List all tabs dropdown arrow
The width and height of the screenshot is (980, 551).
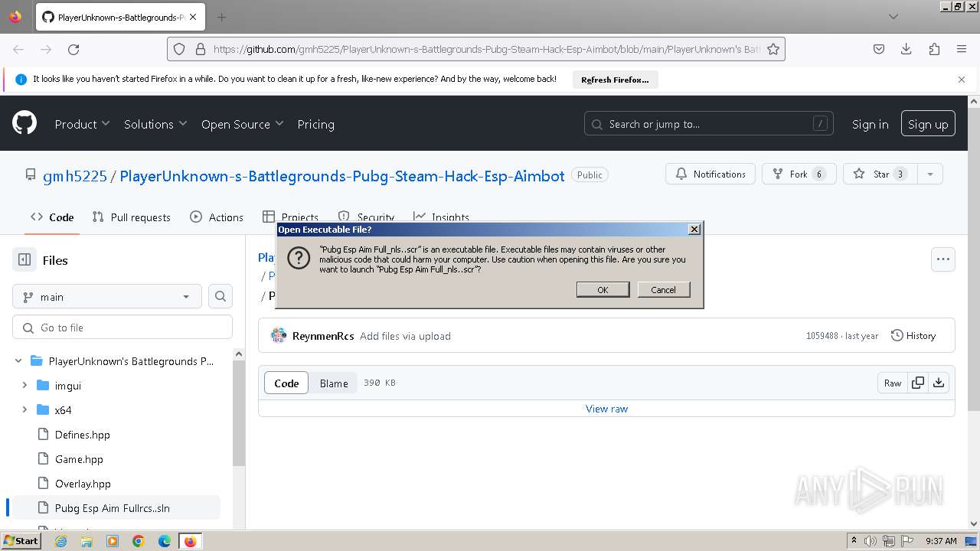pos(893,17)
